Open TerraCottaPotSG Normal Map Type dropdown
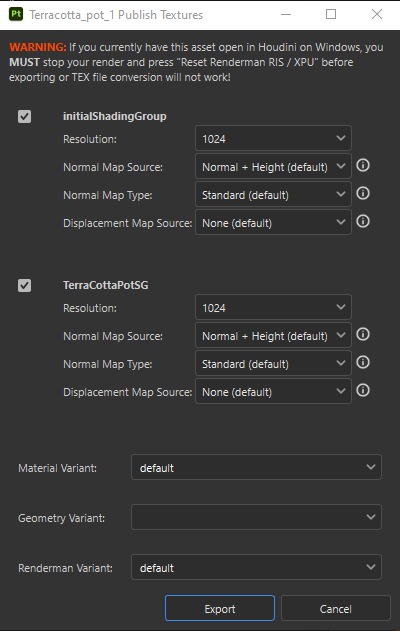This screenshot has width=400, height=631. pos(273,363)
